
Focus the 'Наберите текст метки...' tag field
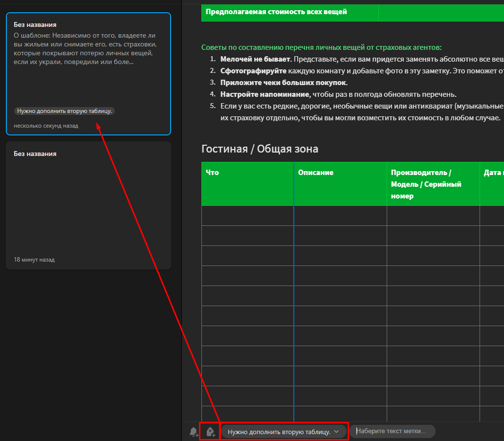click(x=391, y=432)
